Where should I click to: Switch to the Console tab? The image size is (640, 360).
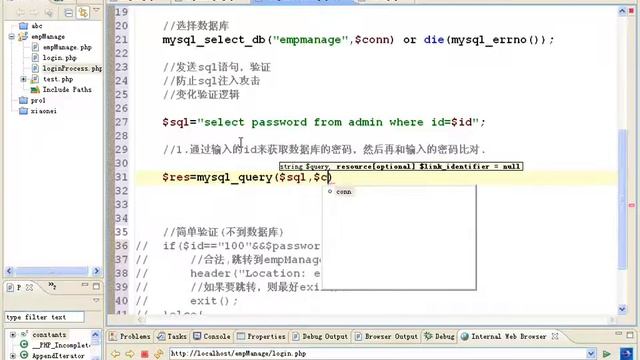212,336
